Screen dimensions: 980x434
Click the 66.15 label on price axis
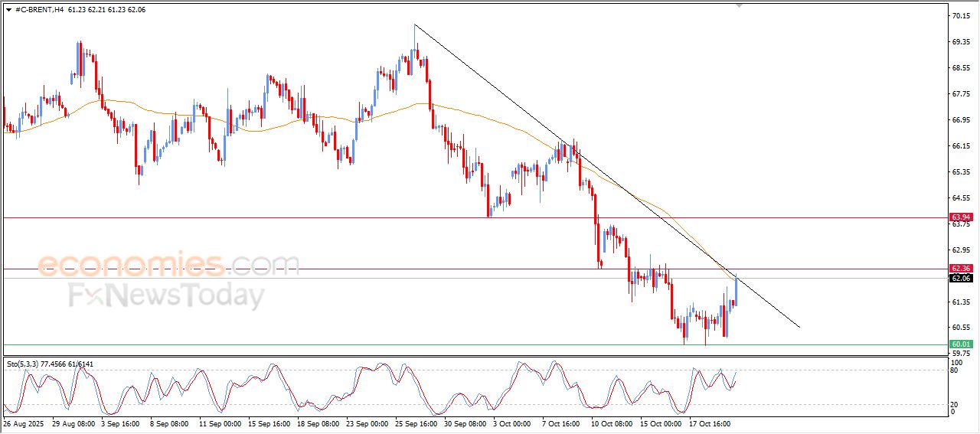[x=960, y=146]
